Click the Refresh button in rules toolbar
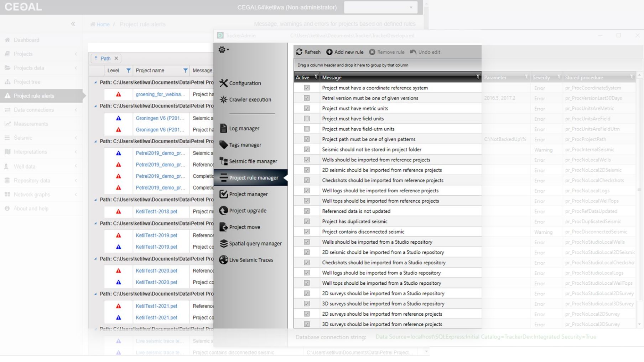The width and height of the screenshot is (644, 362). point(308,52)
